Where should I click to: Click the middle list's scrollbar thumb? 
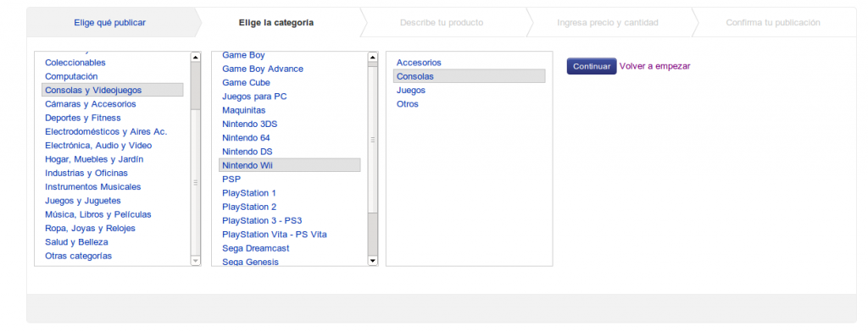373,234
